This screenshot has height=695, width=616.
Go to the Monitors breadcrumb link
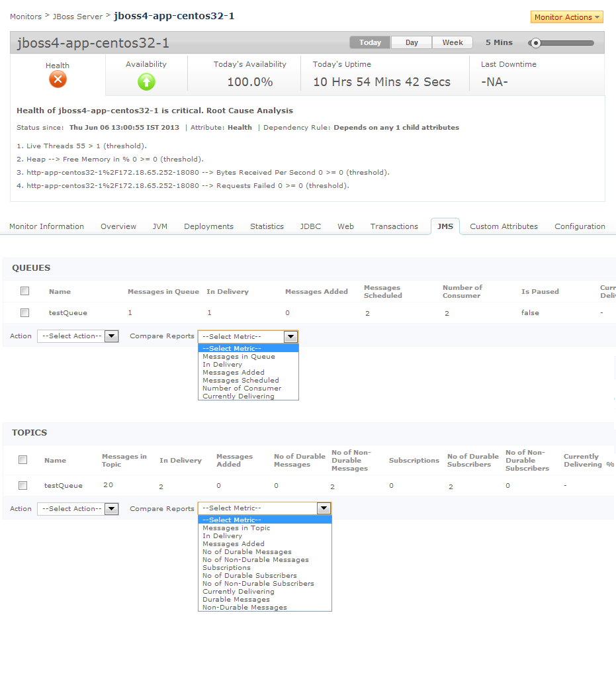[26, 17]
